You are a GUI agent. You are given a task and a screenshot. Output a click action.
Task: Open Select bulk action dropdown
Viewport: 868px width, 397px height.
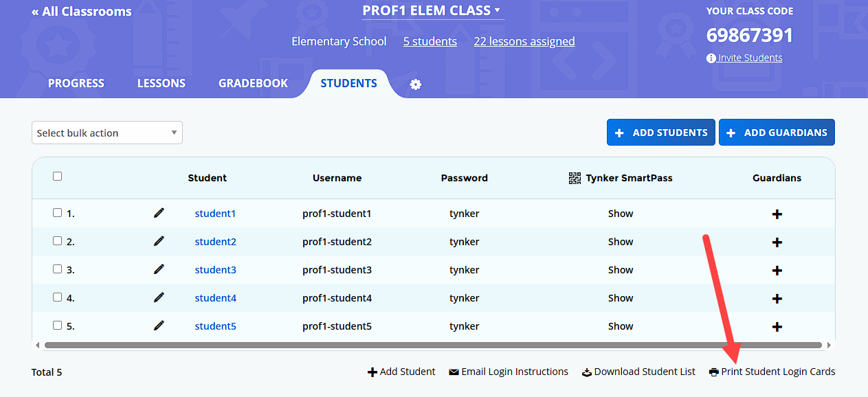pos(107,133)
